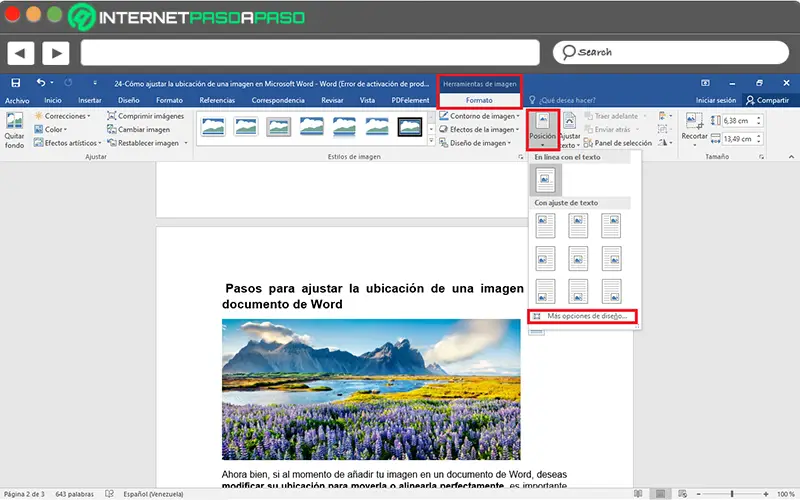Click the ribbon display options icon

(x=706, y=83)
